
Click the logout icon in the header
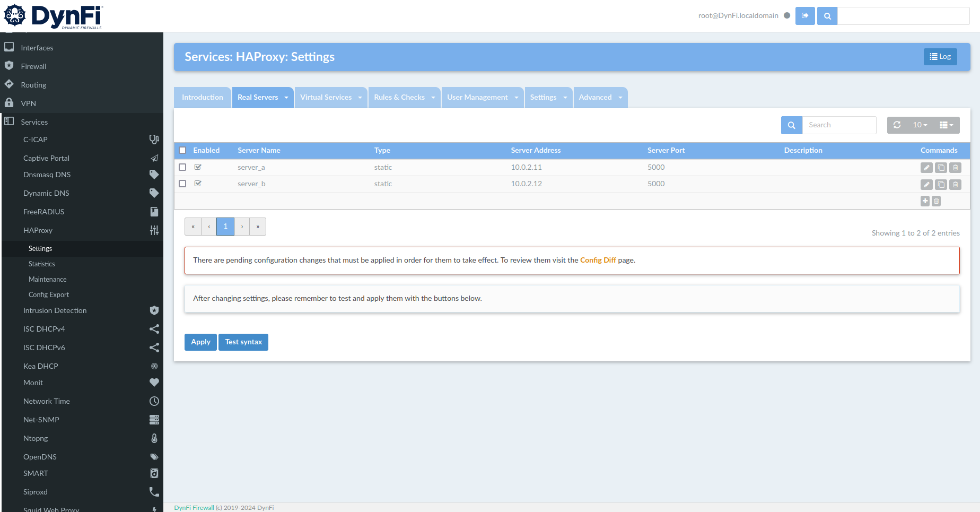(x=805, y=16)
